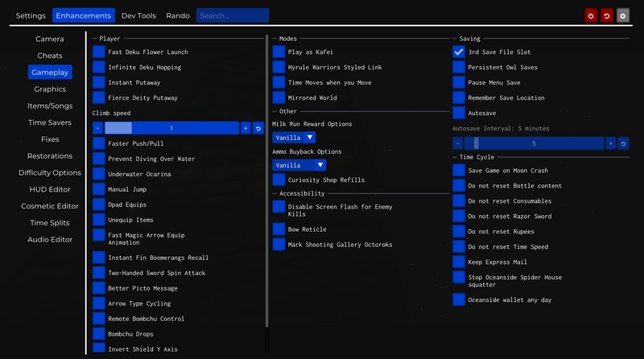Open Ammo Buyback Options dropdown
Image resolution: width=644 pixels, height=359 pixels.
(299, 165)
